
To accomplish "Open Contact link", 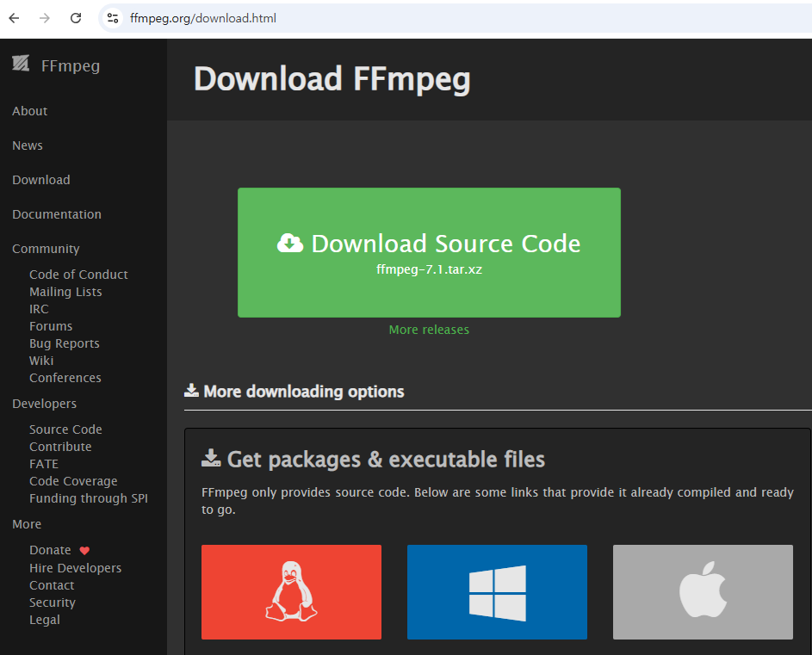I will pos(52,585).
